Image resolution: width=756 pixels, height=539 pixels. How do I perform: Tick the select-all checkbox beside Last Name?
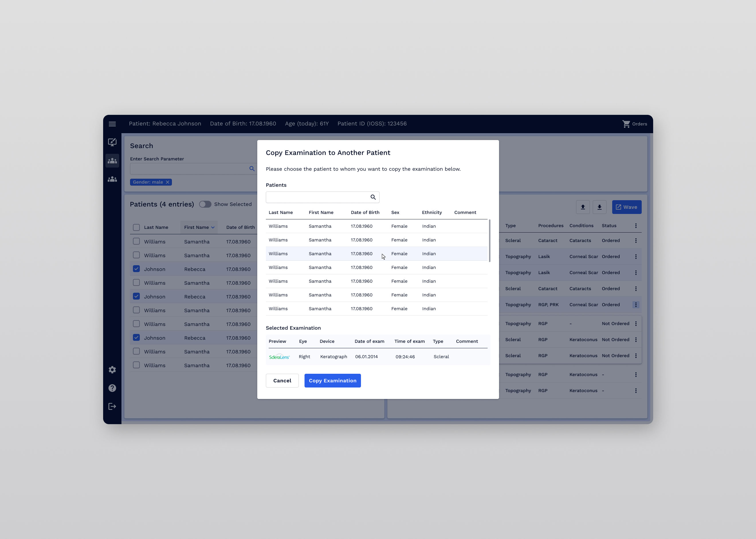click(136, 227)
